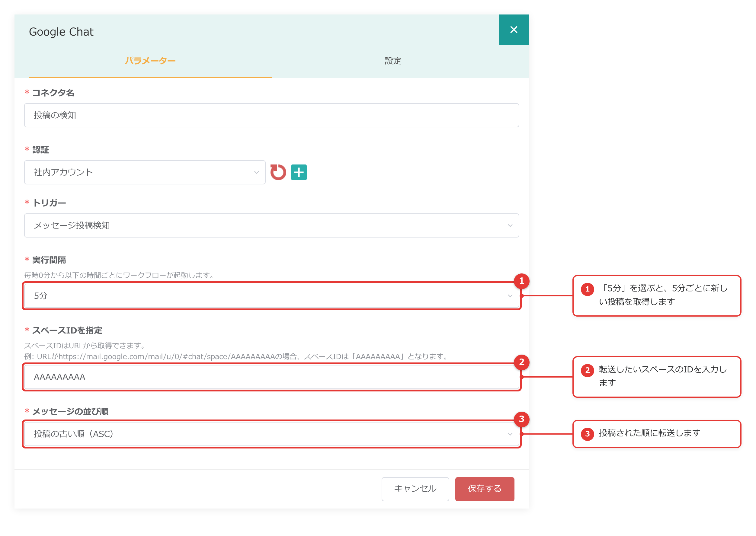Screen dimensions: 756x536
Task: Click the 認証 field label
Action: [x=41, y=150]
